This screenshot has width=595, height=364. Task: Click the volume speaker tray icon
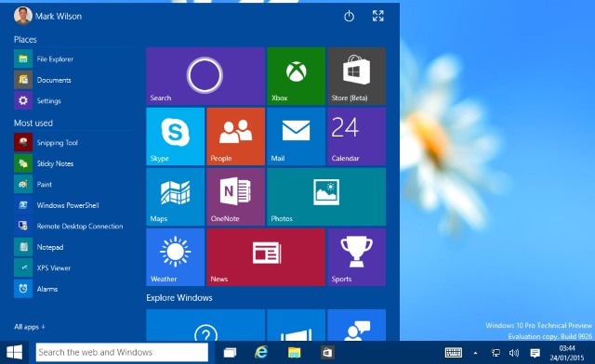514,353
